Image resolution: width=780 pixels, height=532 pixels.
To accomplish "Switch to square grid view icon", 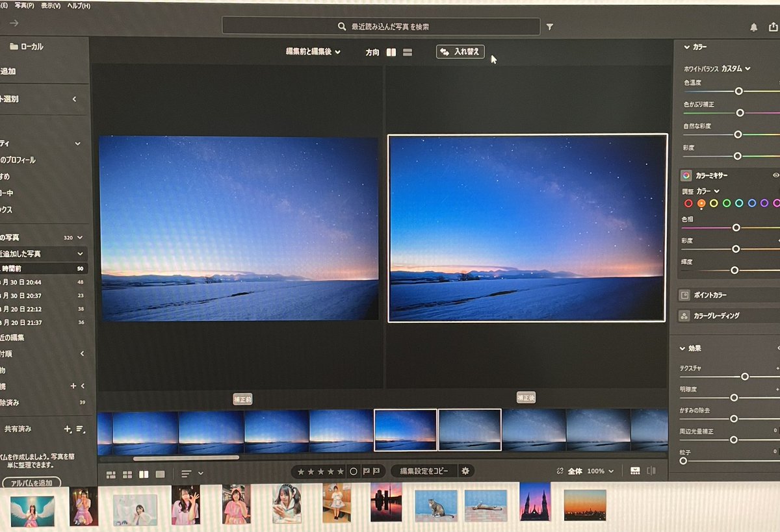I will [x=127, y=474].
